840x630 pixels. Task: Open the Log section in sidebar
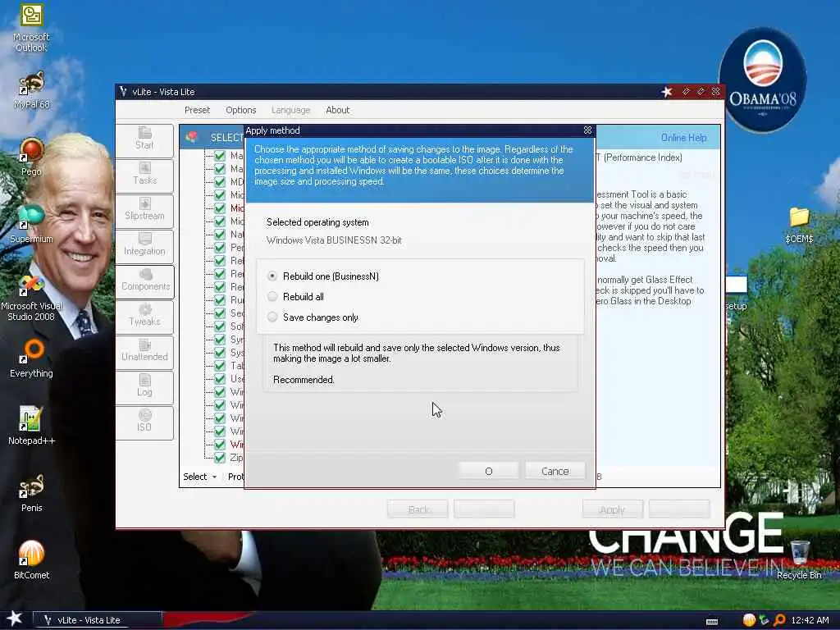coord(144,387)
